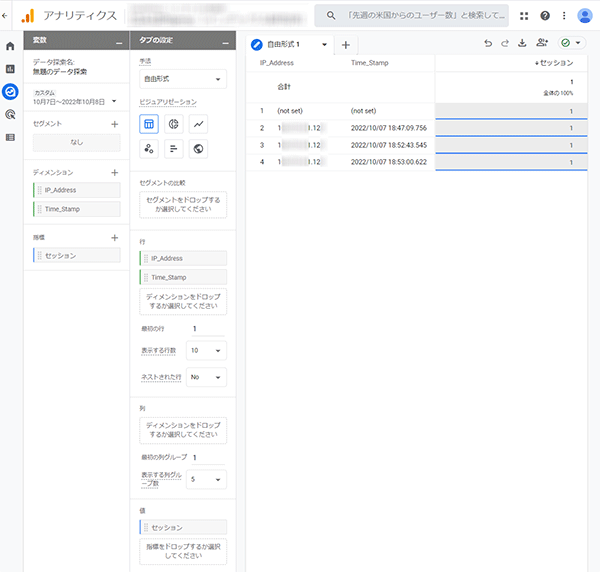Screen dimensions: 600x572
Task: Click Time_Stamp chip in Rows section
Action: (x=183, y=277)
